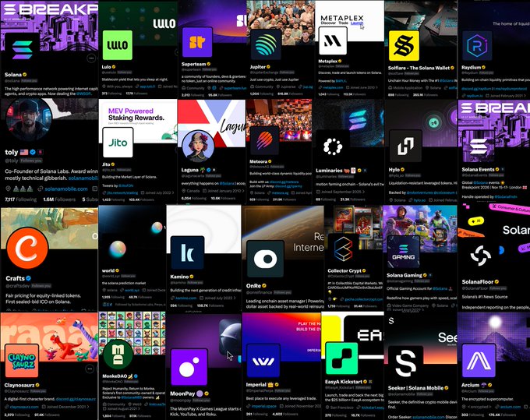Viewport: 530px width, 420px height.
Task: Select the EasyA Kickstart green avatar
Action: click(x=341, y=358)
